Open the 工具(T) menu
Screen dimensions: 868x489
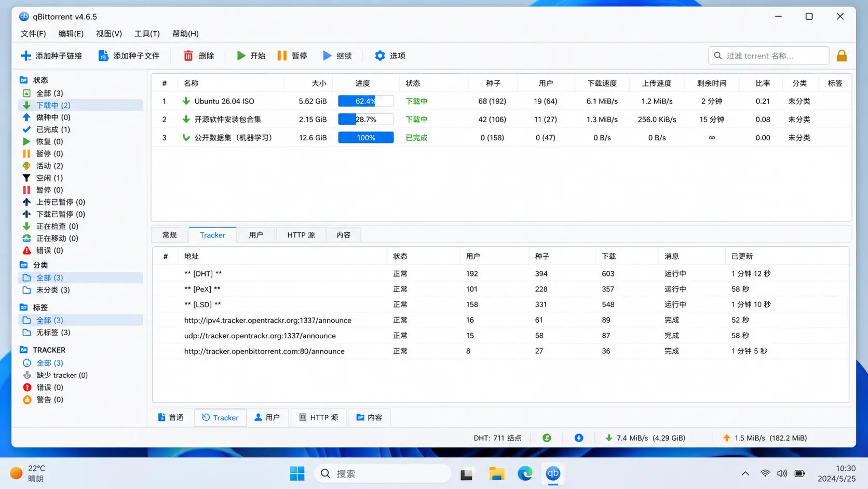pos(147,33)
